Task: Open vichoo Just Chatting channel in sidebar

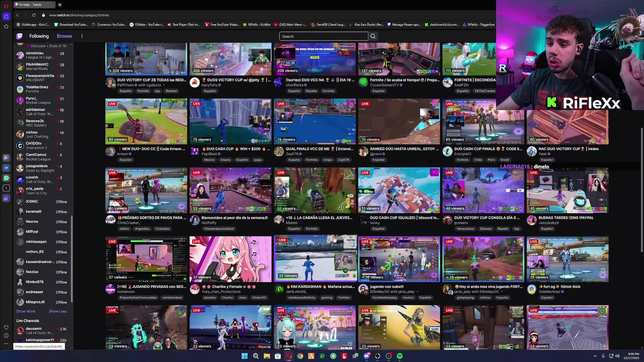Action: (42, 134)
